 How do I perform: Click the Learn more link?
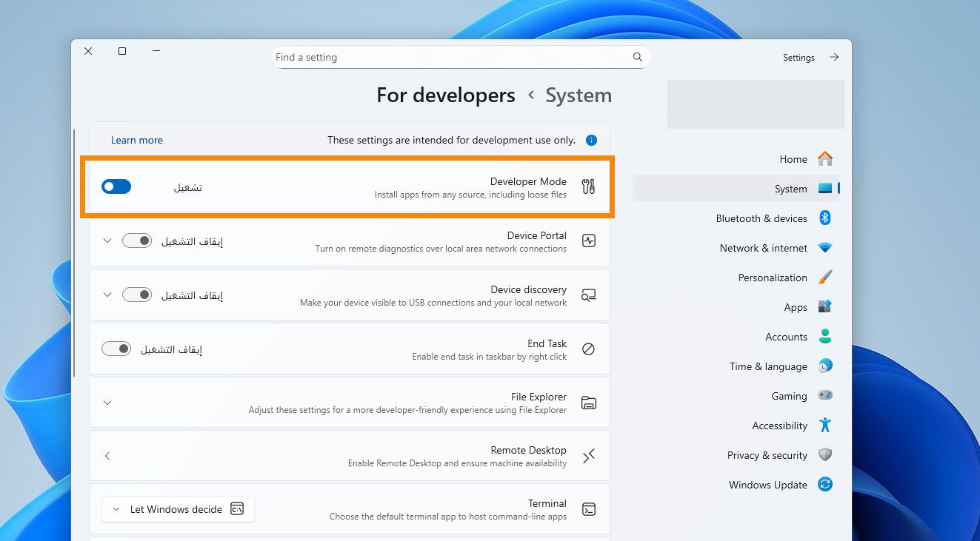click(x=137, y=140)
